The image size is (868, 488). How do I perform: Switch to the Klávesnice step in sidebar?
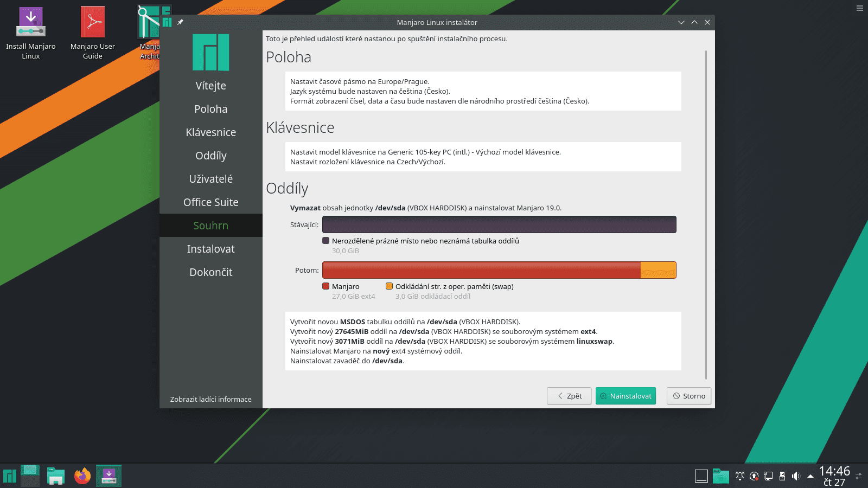tap(211, 132)
